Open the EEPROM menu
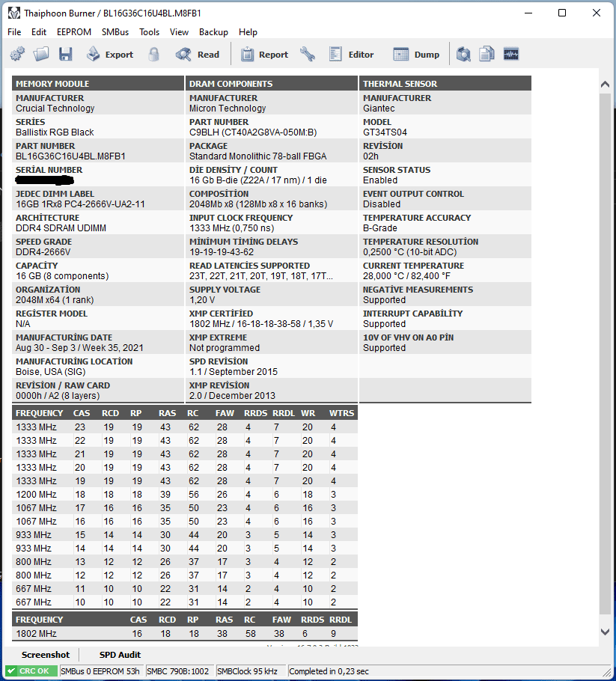This screenshot has width=616, height=681. pos(74,32)
